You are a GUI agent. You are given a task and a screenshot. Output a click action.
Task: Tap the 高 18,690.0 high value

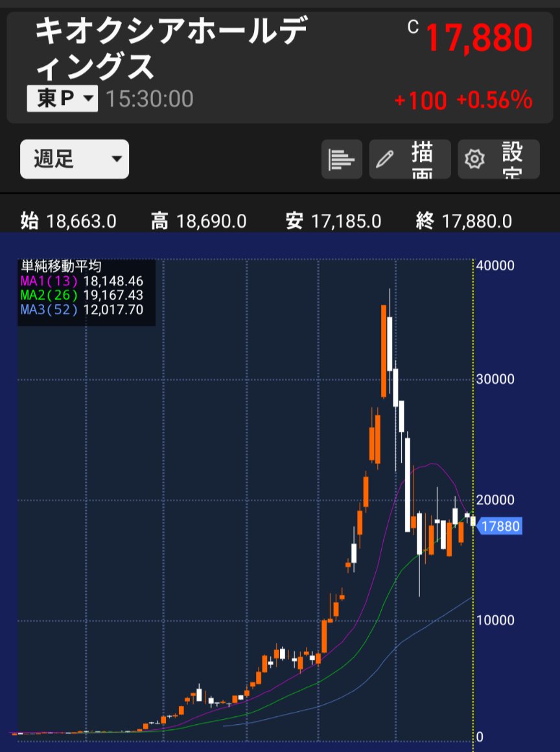pyautogui.click(x=198, y=221)
